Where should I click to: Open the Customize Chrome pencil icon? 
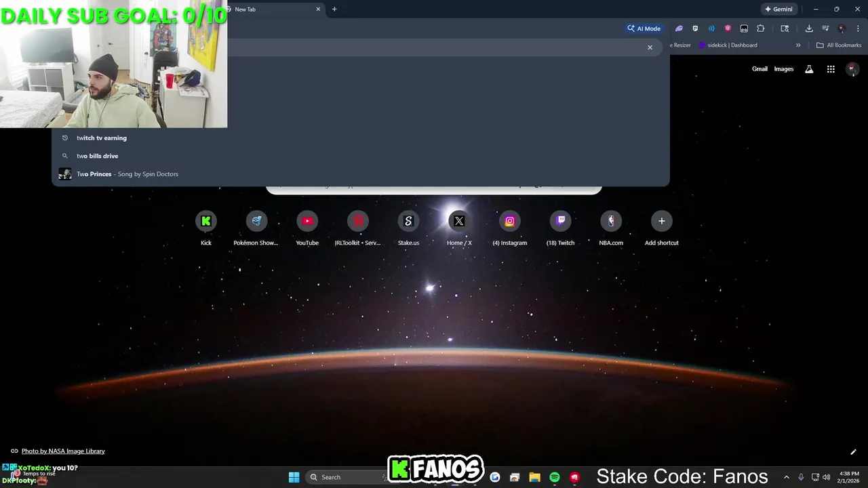[853, 452]
